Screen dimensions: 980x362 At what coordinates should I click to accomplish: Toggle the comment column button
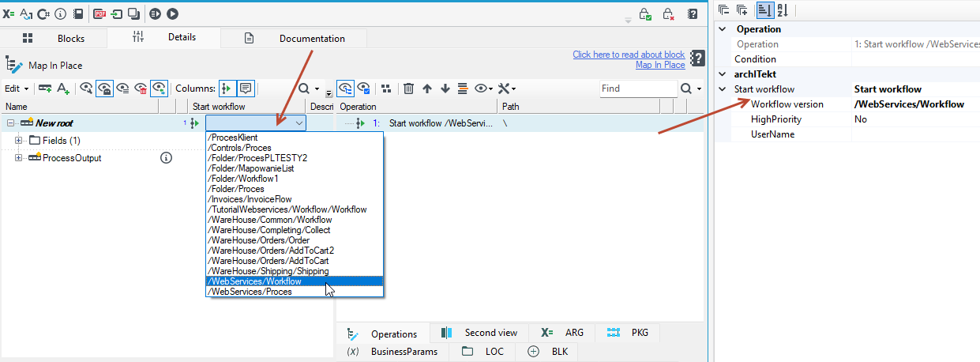pyautogui.click(x=246, y=89)
